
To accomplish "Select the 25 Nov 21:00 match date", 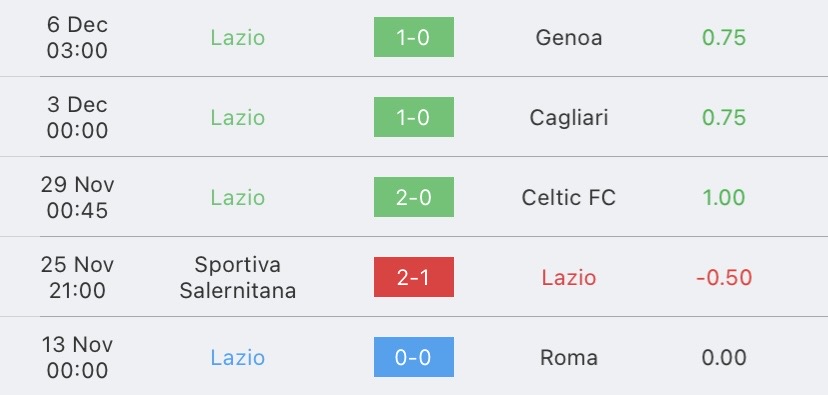I will 77,277.
